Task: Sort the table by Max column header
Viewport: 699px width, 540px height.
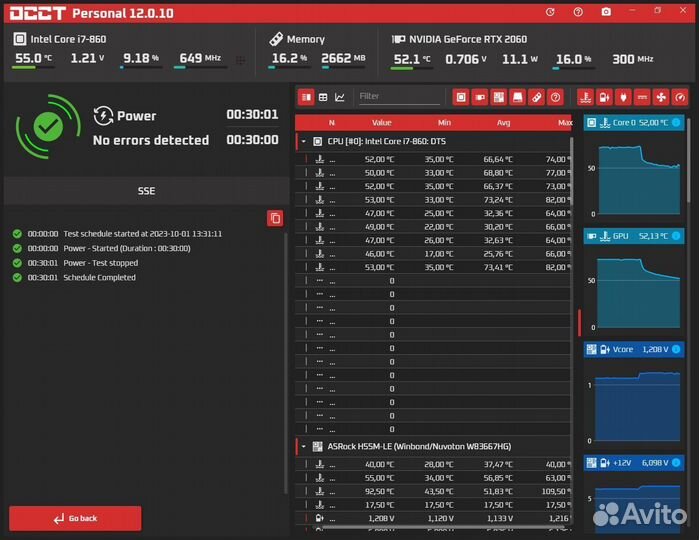Action: coord(565,123)
